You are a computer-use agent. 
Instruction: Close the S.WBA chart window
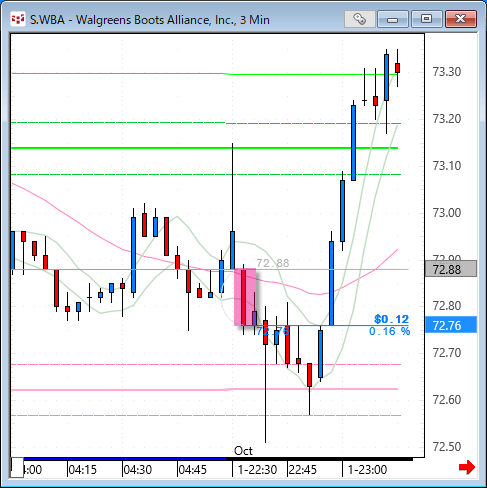pos(461,19)
